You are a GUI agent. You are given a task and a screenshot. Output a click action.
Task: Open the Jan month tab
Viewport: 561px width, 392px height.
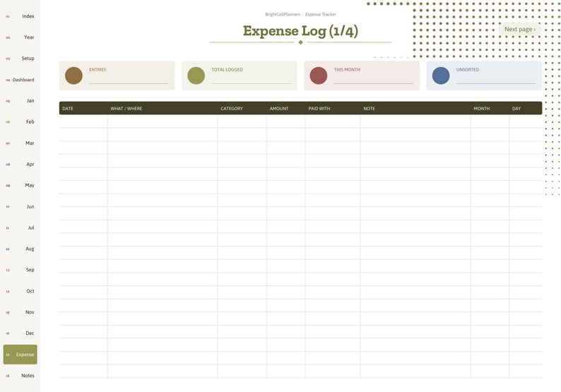click(20, 101)
